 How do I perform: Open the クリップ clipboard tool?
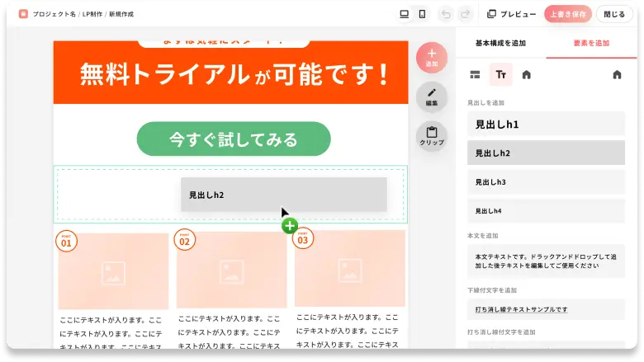(x=432, y=136)
